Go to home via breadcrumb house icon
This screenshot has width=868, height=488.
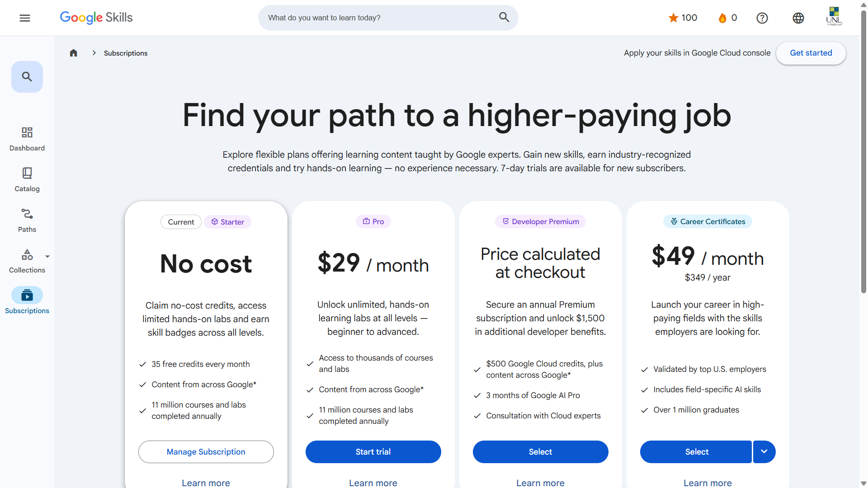pos(74,53)
